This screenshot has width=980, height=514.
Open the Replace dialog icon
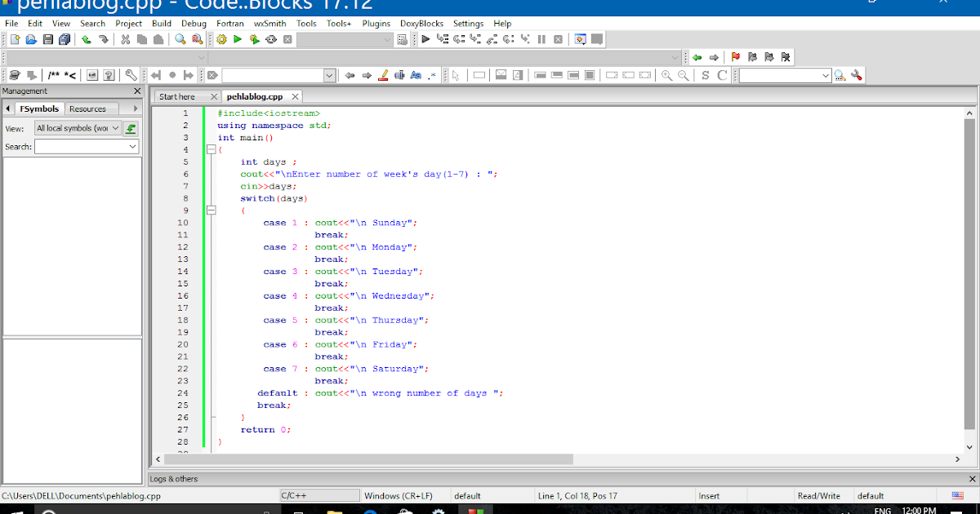198,39
